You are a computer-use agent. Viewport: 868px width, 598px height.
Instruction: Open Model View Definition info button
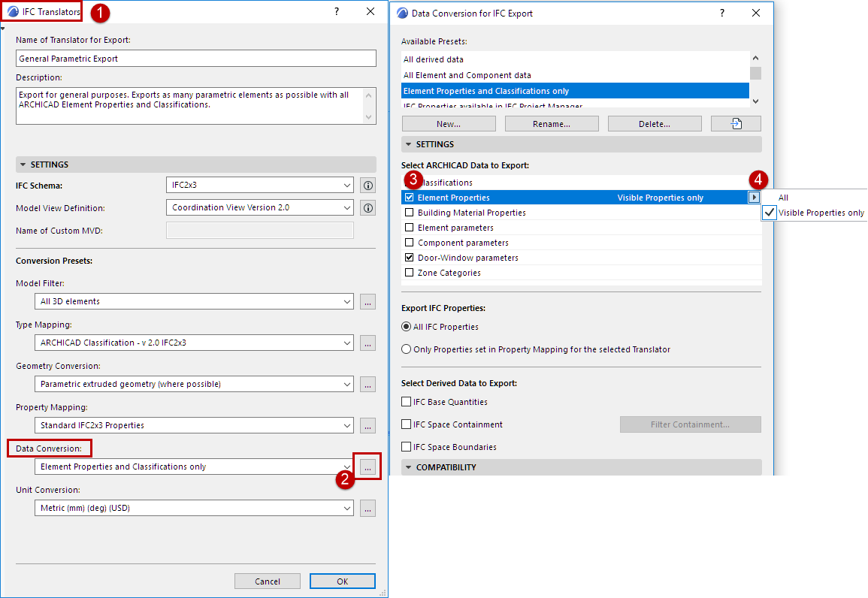[367, 208]
